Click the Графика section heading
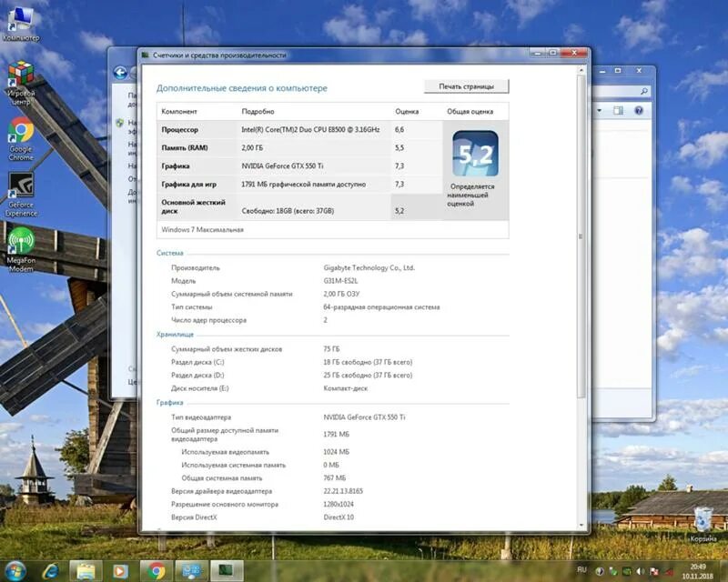This screenshot has height=582, width=728. (x=169, y=402)
